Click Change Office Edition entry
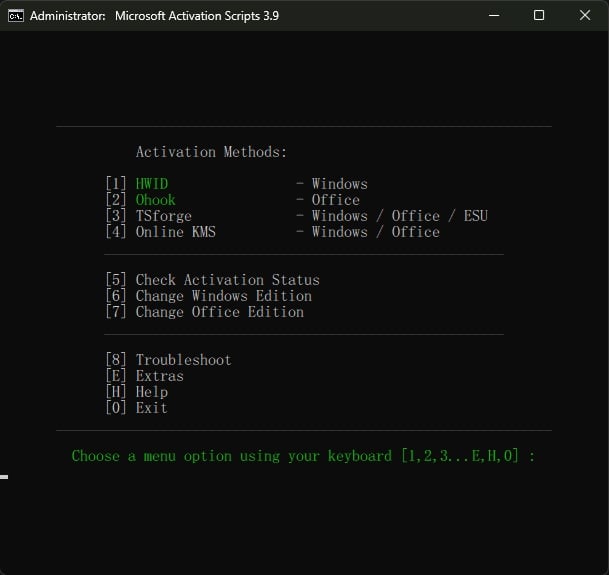This screenshot has width=609, height=575. (219, 312)
